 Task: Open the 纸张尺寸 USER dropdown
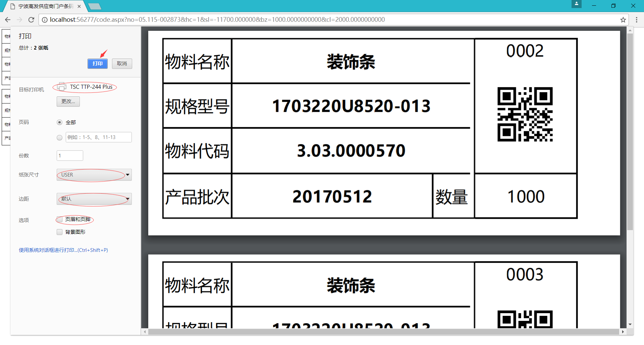pyautogui.click(x=94, y=175)
